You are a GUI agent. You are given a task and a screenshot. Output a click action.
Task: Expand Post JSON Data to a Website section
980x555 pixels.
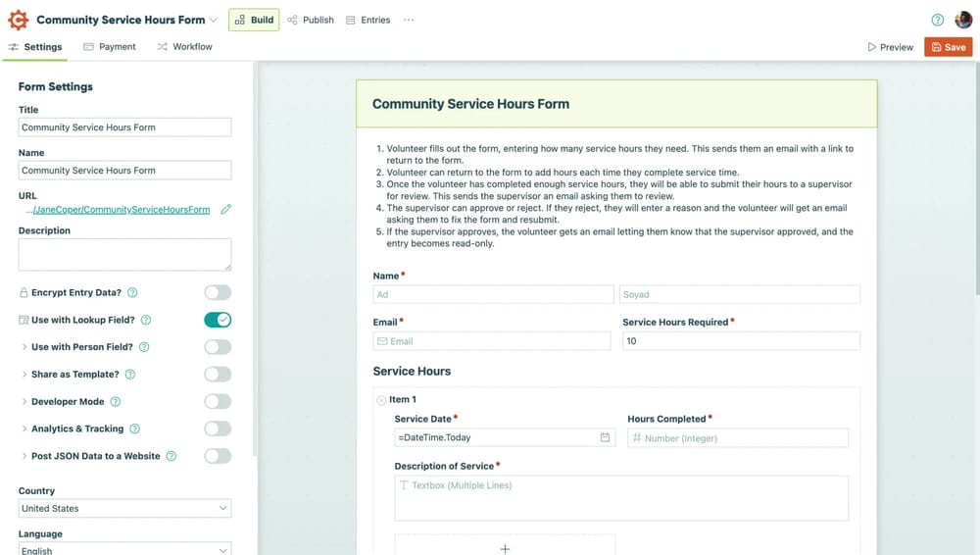(x=24, y=457)
